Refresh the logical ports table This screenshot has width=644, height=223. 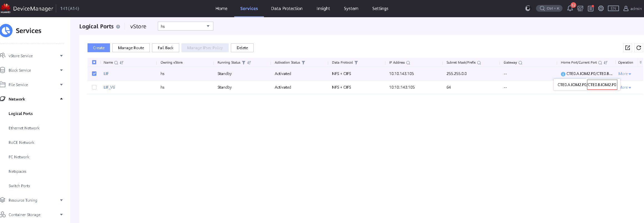click(639, 48)
